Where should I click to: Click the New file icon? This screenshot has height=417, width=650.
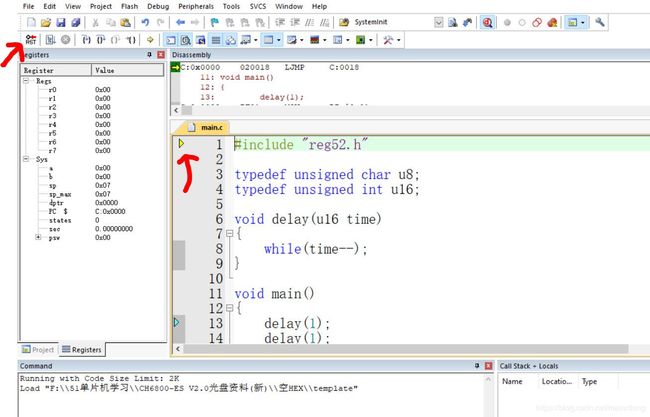31,22
